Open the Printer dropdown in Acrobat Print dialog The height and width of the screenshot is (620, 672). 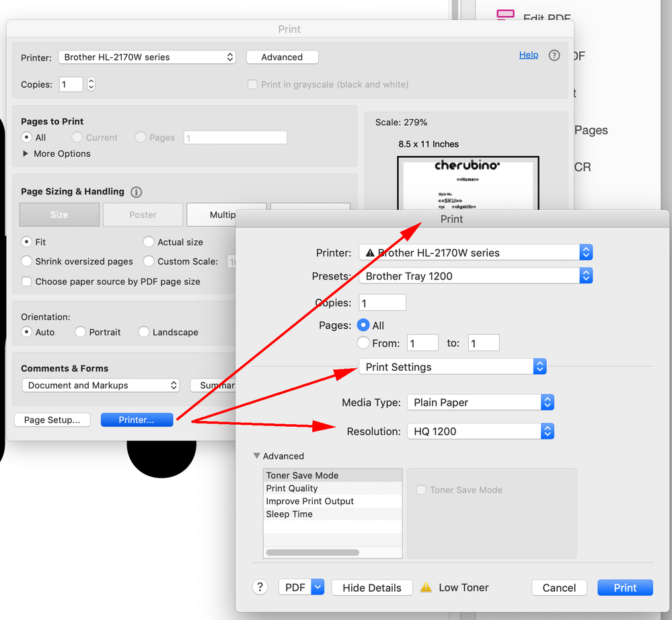(x=147, y=57)
